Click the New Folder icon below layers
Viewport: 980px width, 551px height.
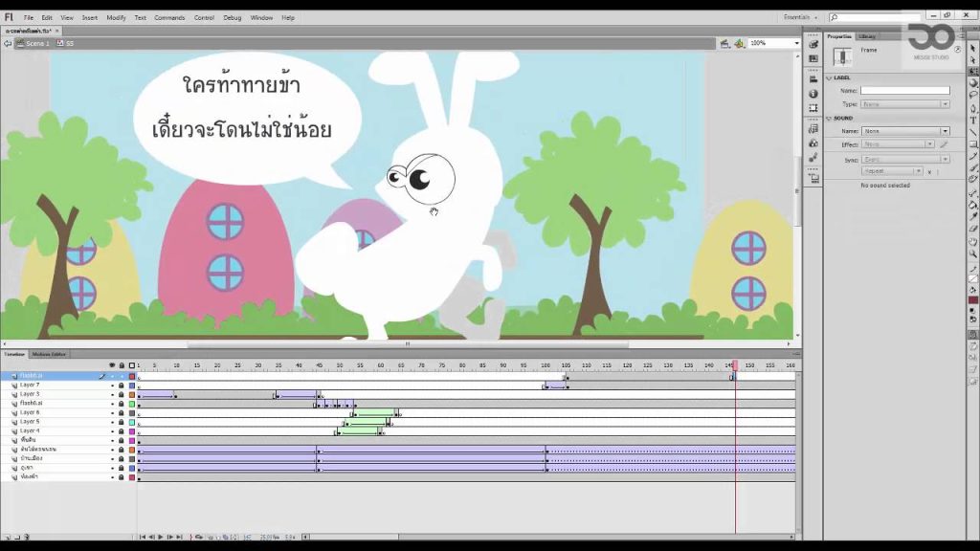(17, 537)
